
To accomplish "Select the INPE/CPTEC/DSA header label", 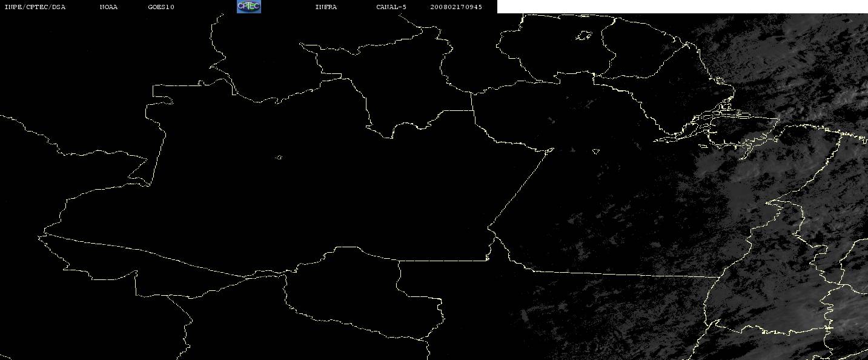I will tap(35, 7).
